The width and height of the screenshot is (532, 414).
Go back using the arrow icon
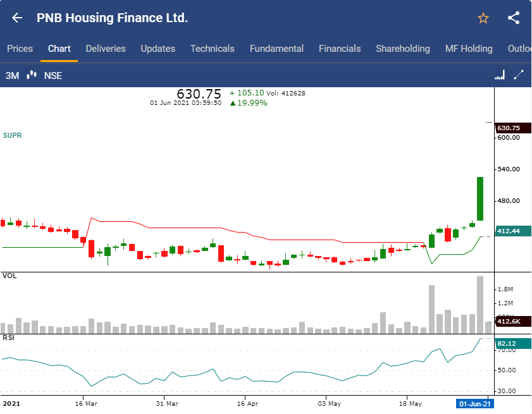click(17, 18)
